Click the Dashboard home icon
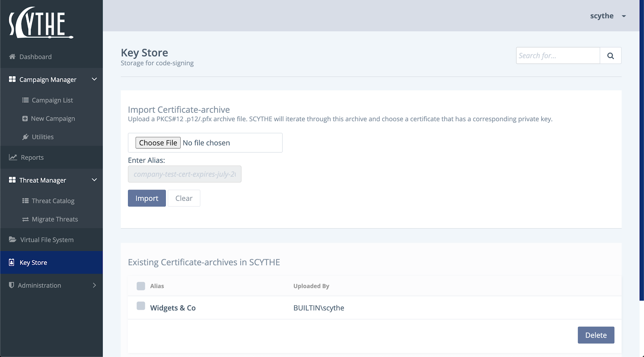The height and width of the screenshot is (357, 644). tap(12, 57)
